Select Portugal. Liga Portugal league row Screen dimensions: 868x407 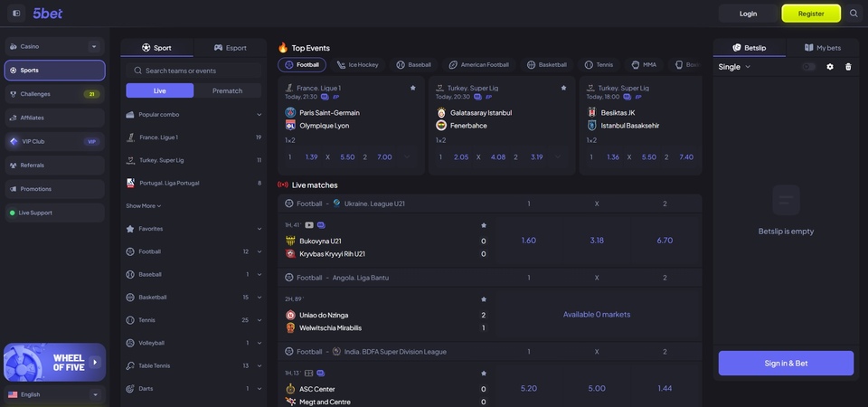193,183
